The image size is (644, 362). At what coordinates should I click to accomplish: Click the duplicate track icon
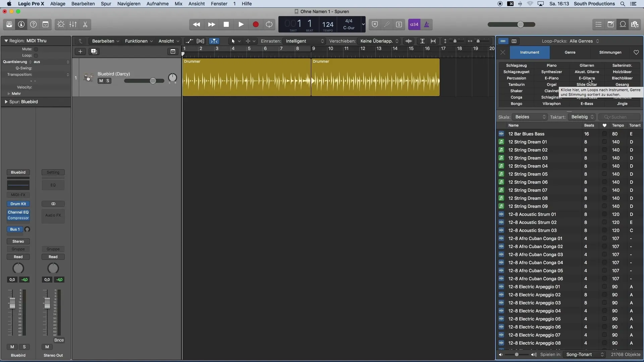tap(94, 51)
